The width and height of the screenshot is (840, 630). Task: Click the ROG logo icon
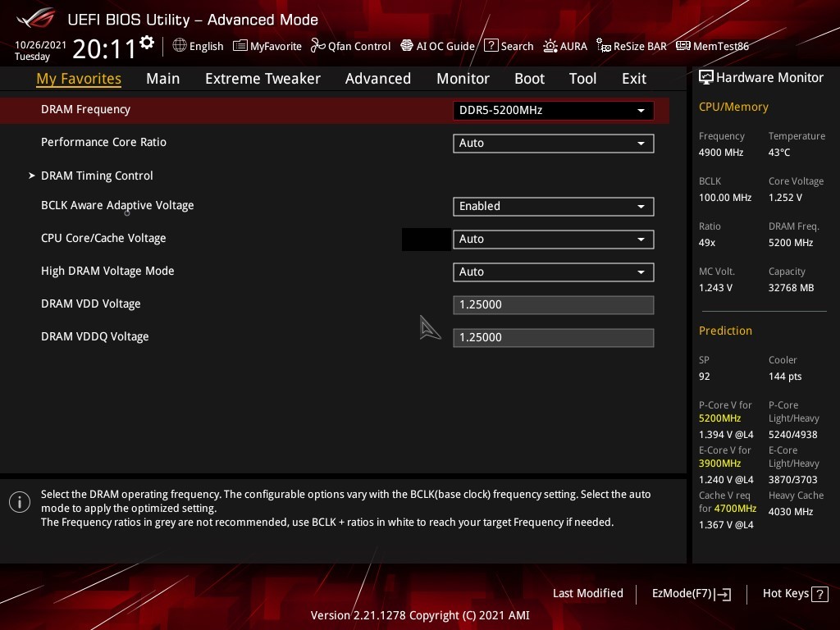tap(35, 18)
